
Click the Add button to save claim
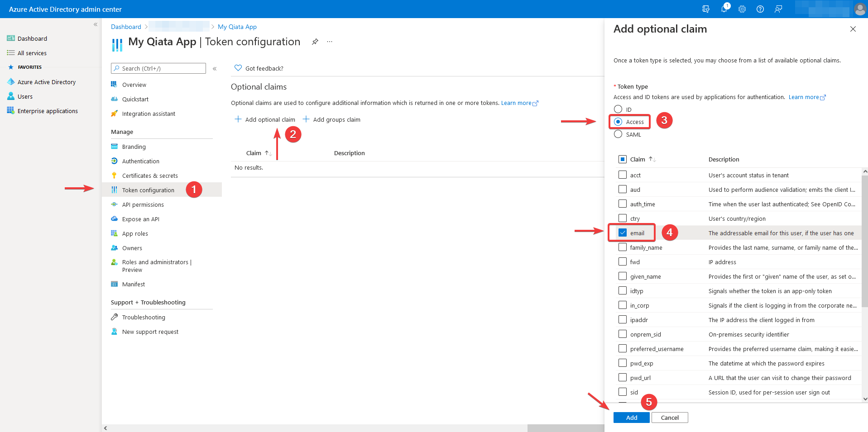[x=631, y=417]
